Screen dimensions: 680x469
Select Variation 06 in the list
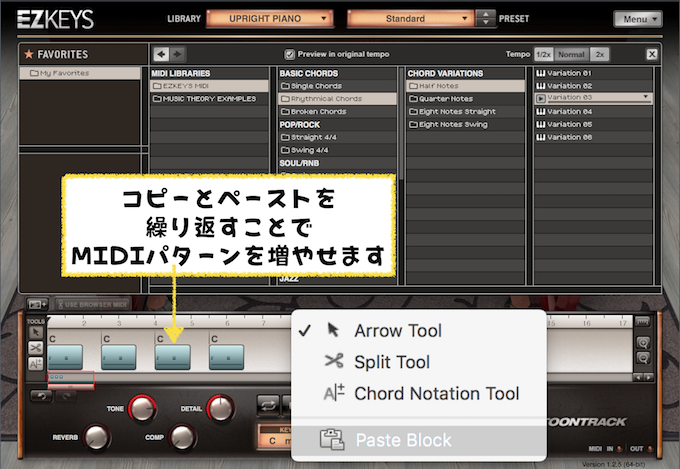coord(593,137)
